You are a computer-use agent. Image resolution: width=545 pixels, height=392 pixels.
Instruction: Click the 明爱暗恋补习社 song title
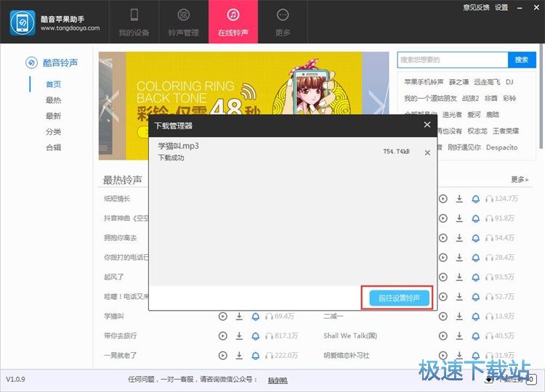pos(346,356)
